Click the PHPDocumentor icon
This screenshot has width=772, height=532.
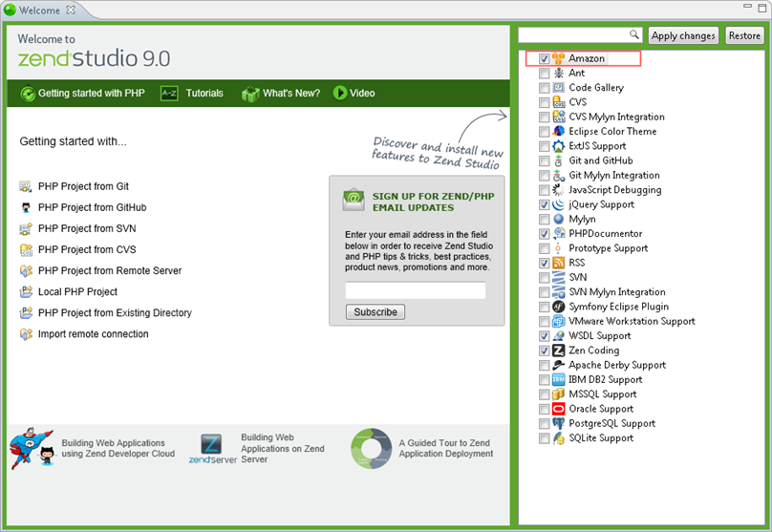558,234
